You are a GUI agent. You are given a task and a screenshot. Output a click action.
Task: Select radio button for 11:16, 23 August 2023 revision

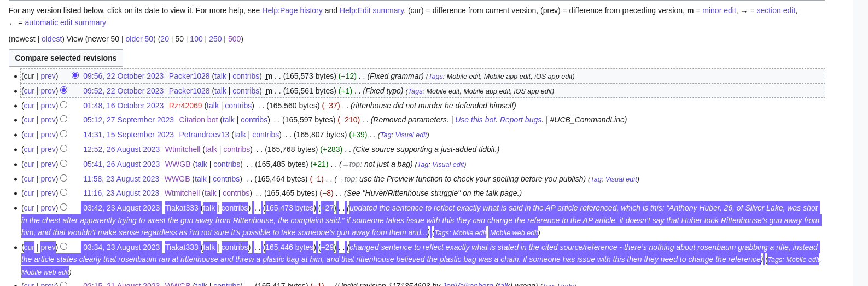[64, 192]
